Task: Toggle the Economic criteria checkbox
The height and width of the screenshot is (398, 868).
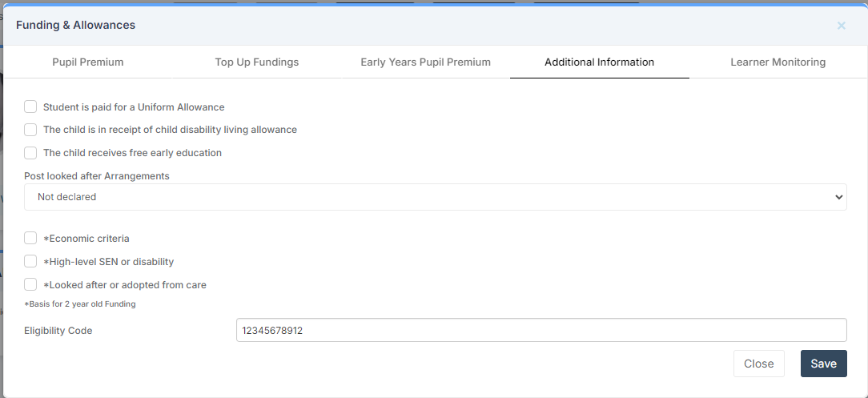Action: coord(30,238)
